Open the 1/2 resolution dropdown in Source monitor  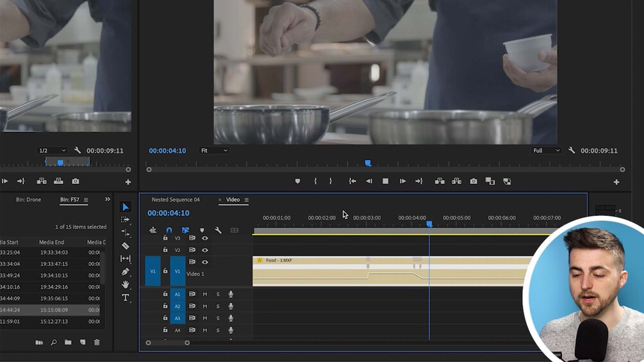click(x=52, y=151)
